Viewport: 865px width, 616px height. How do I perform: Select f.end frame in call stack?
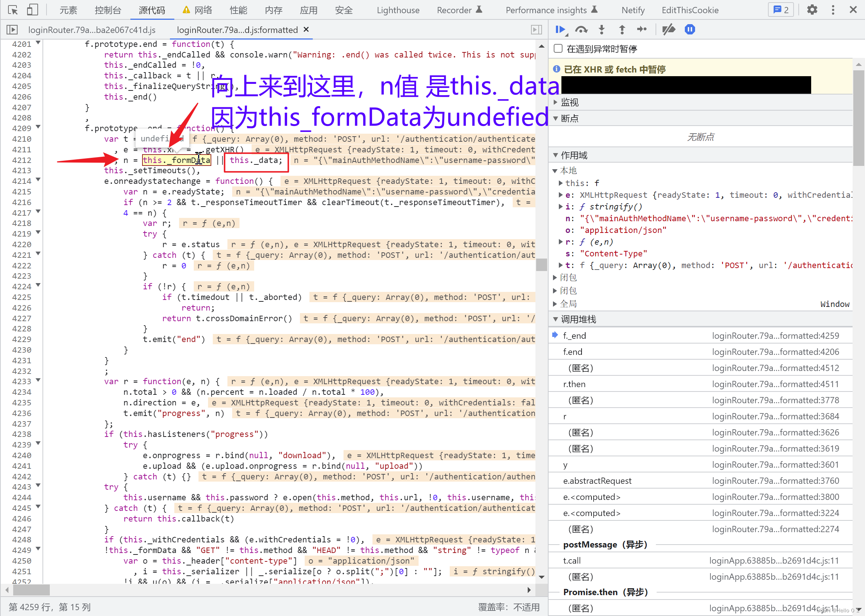[573, 352]
